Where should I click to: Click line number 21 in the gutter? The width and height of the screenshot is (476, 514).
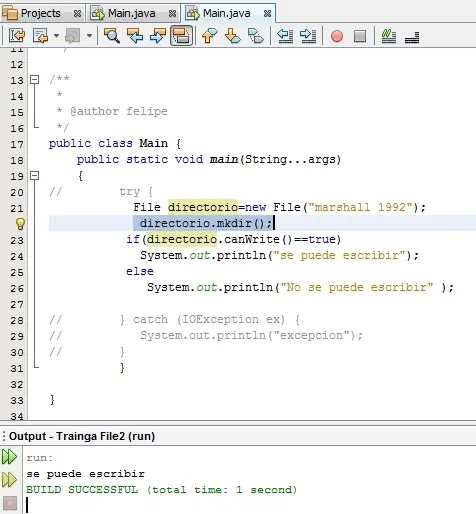[17, 209]
